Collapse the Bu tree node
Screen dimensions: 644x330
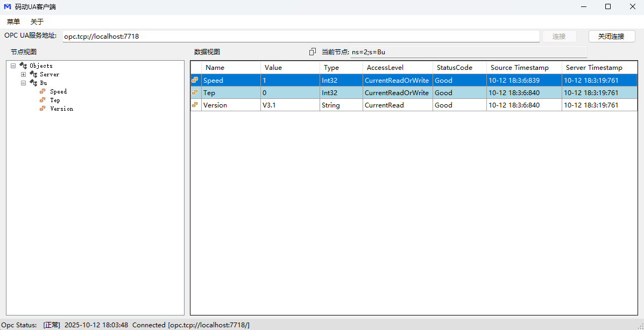click(x=23, y=83)
